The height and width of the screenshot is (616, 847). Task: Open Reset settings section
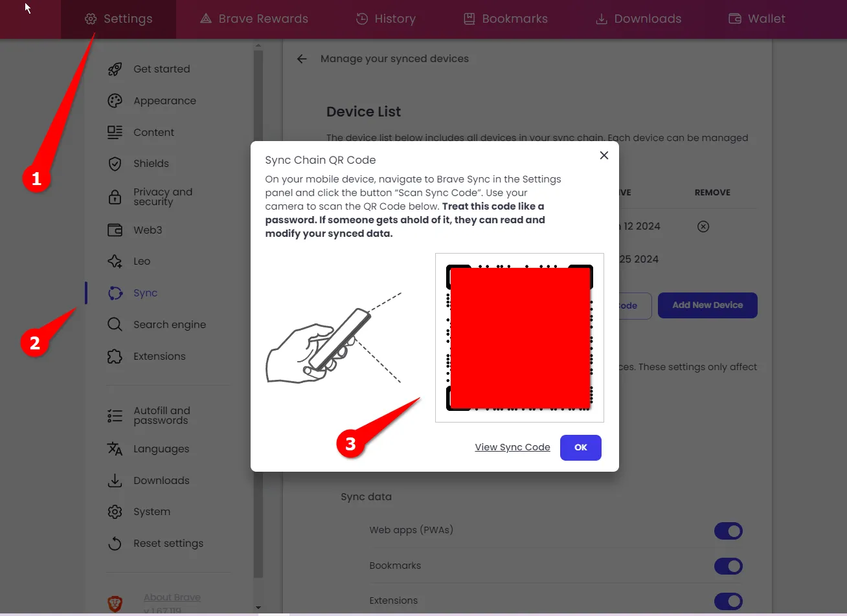[x=168, y=544]
